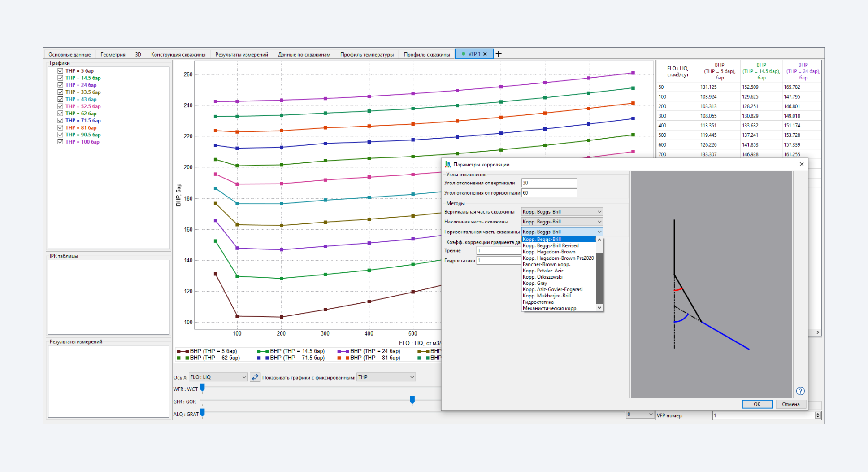Viewport: 868px width, 472px height.
Task: Toggle THP = 52.5 бар checkbox
Action: pos(60,106)
